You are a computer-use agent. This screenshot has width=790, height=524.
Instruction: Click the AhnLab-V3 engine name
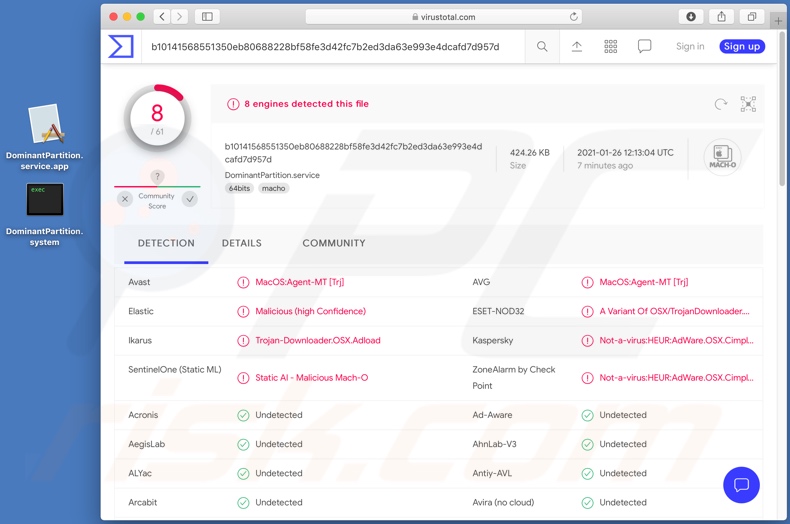coord(494,444)
